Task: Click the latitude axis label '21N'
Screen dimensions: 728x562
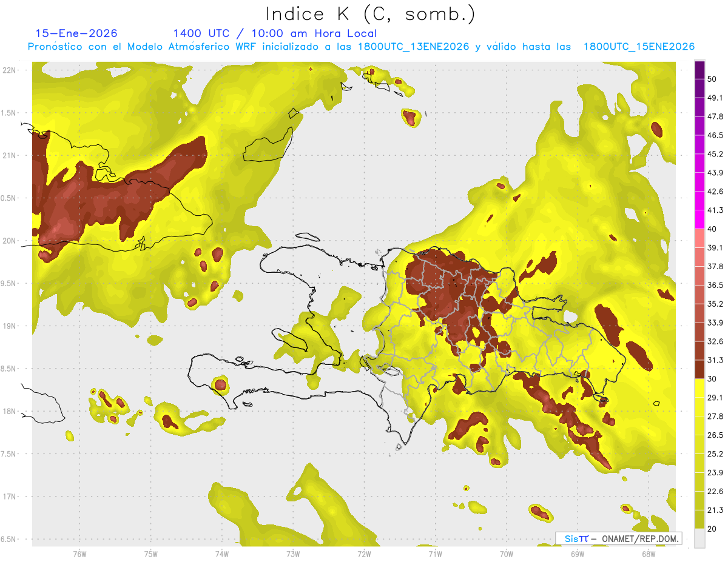Action: [10, 155]
